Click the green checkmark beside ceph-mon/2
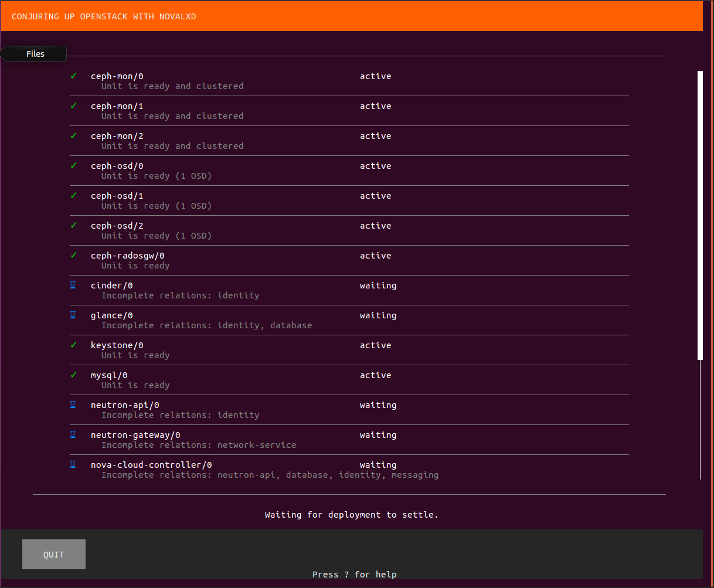This screenshot has width=714, height=588. click(x=73, y=135)
